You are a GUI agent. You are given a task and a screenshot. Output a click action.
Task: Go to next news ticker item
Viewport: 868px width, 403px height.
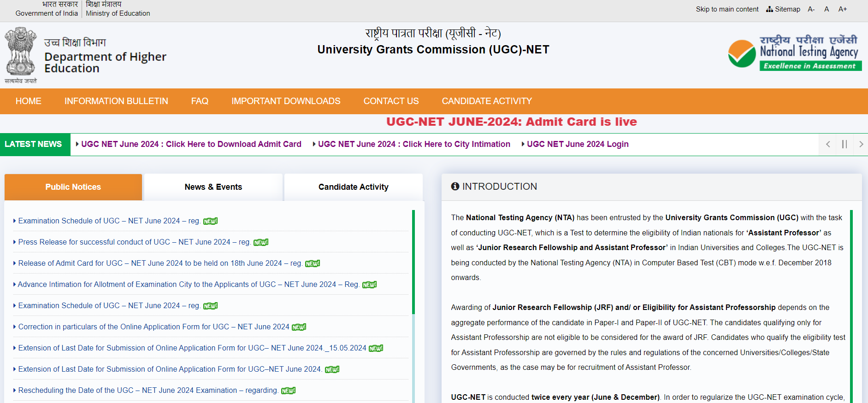(x=861, y=144)
